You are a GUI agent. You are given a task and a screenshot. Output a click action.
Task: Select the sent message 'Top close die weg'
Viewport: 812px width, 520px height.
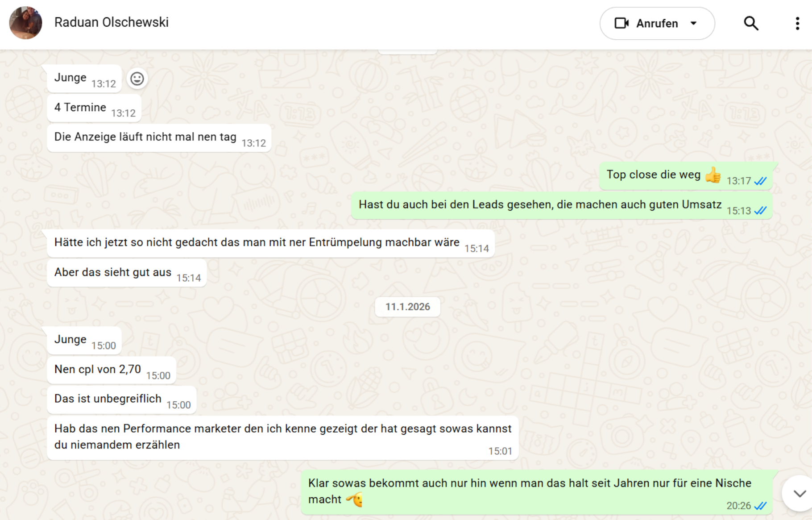[686, 176]
